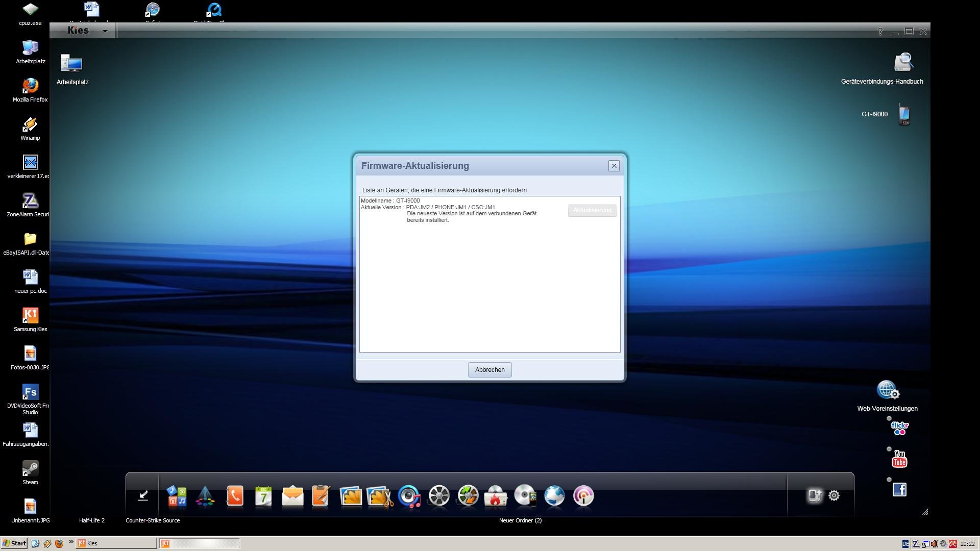Open the music manager speaker icon
980x551 pixels.
(x=409, y=496)
